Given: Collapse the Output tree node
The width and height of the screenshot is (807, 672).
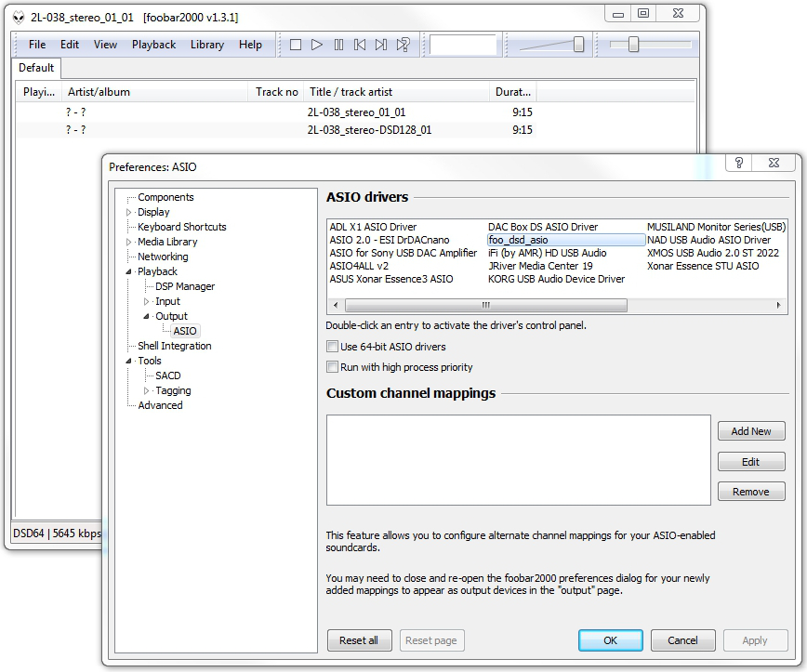Looking at the screenshot, I should click(147, 316).
